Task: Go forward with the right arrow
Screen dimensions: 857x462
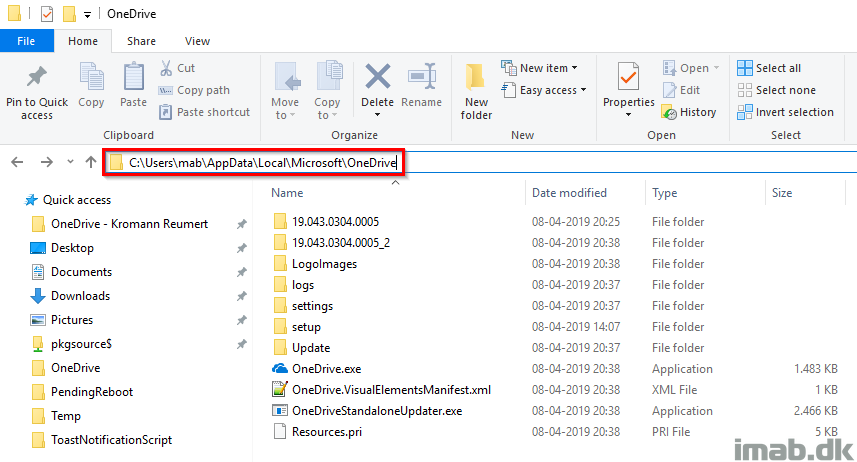Action: click(47, 162)
